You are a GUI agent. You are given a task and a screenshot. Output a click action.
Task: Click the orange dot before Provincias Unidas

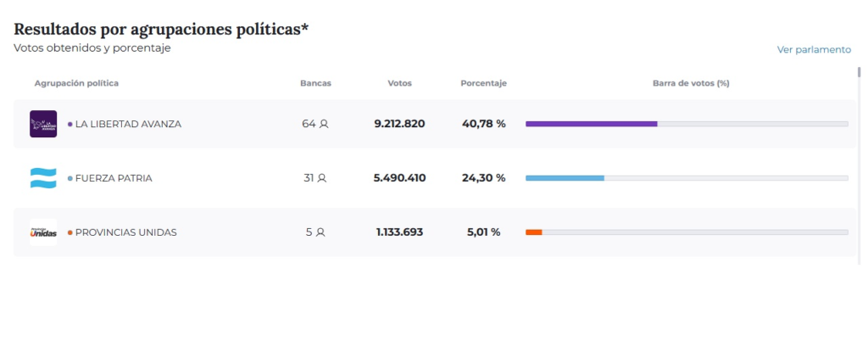(x=70, y=232)
